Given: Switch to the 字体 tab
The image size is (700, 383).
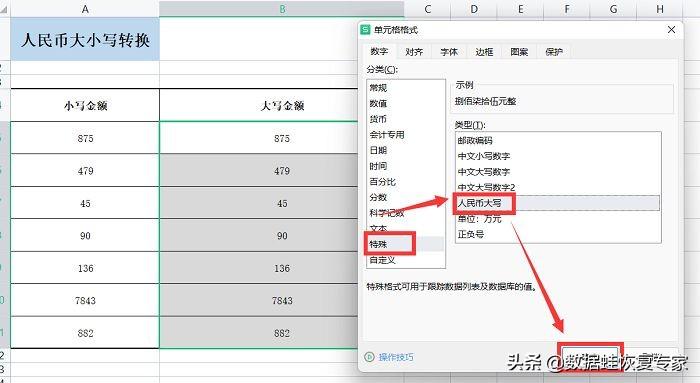Looking at the screenshot, I should tap(449, 52).
